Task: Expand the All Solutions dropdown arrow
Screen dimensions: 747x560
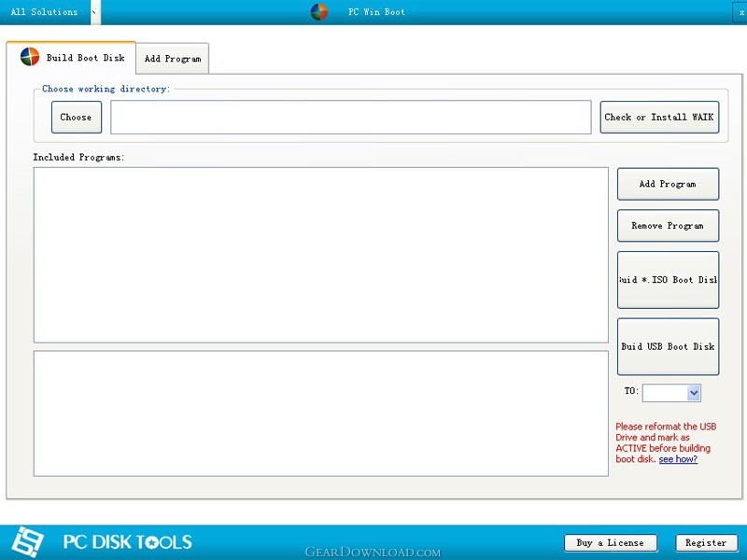Action: point(95,12)
